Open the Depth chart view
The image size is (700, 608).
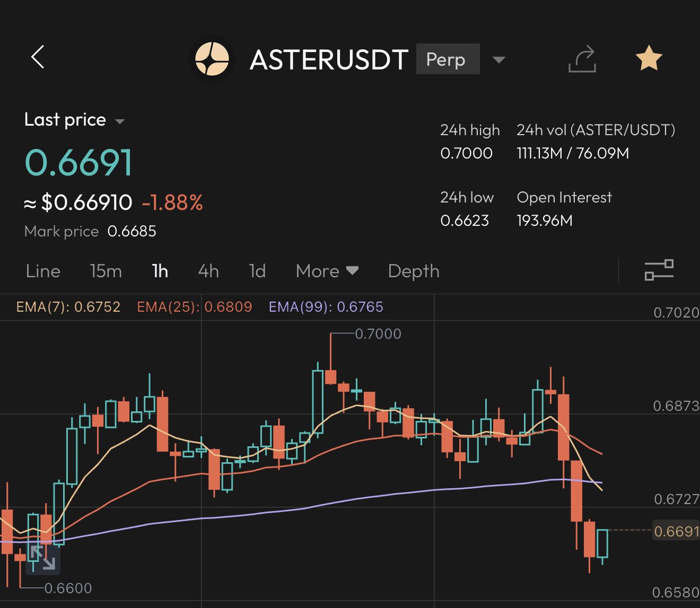click(414, 271)
